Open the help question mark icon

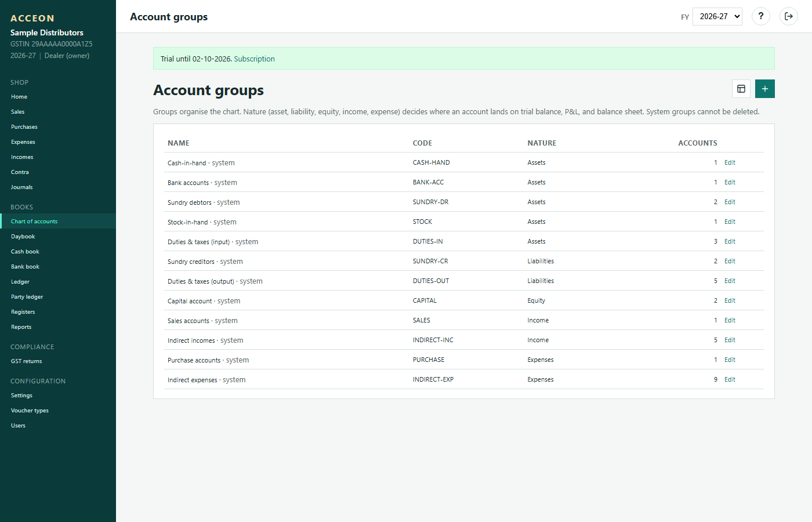[x=761, y=16]
